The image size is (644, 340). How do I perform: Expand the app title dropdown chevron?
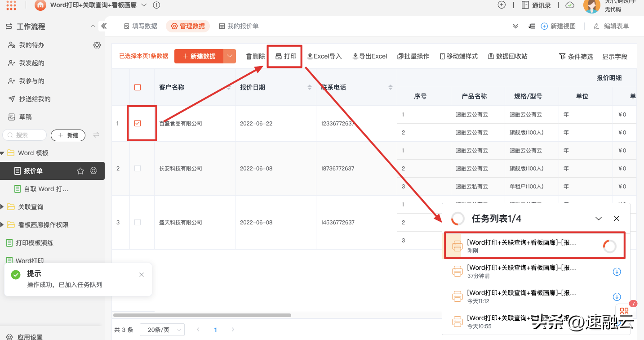click(144, 5)
